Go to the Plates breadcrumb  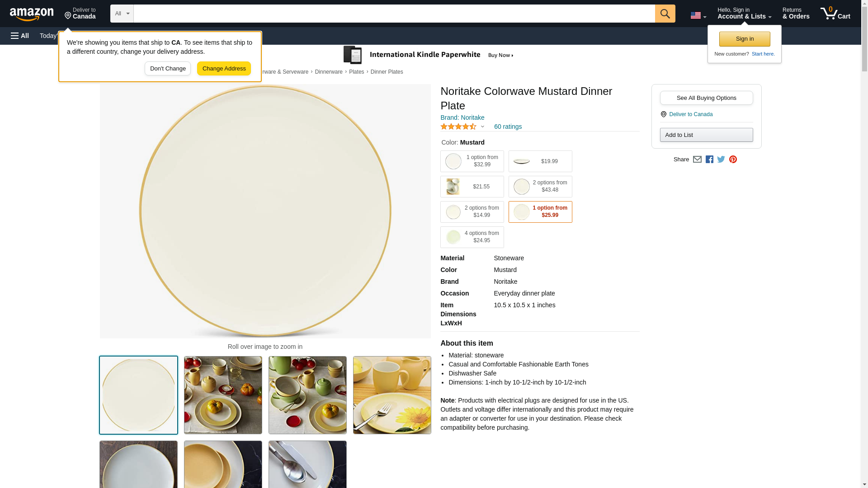point(356,72)
